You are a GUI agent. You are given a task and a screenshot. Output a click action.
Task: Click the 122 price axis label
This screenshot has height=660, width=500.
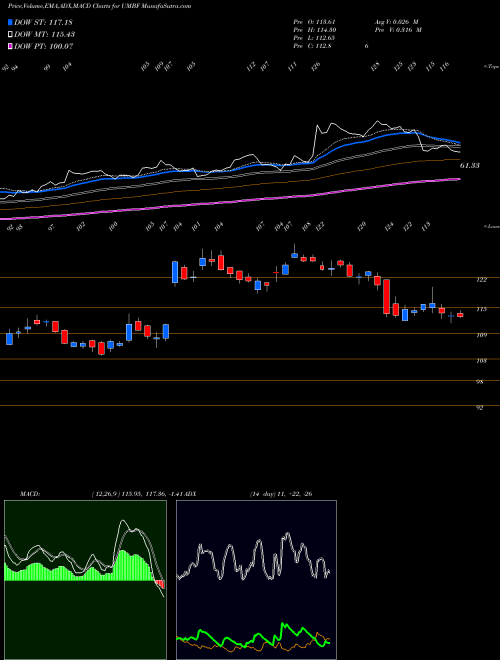[481, 280]
